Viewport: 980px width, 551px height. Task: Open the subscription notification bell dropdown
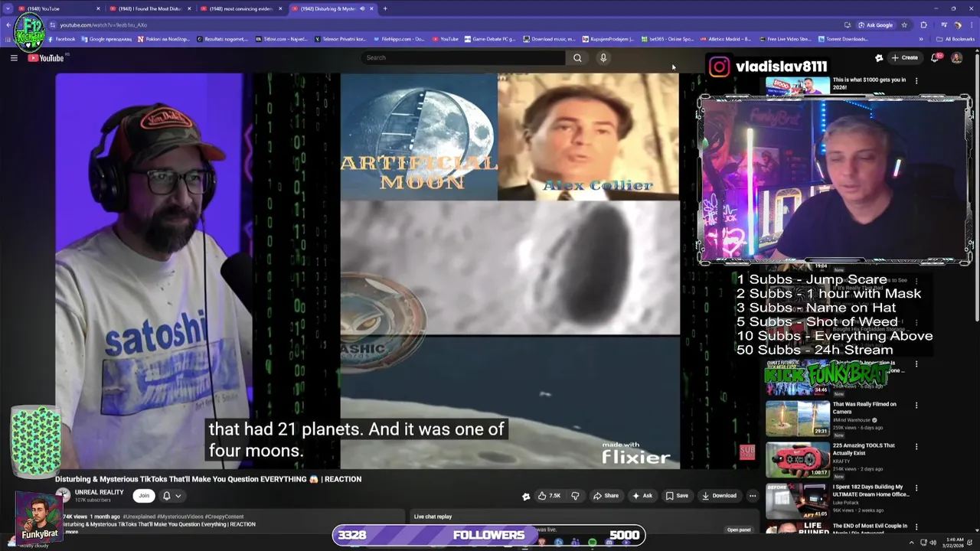pyautogui.click(x=171, y=496)
